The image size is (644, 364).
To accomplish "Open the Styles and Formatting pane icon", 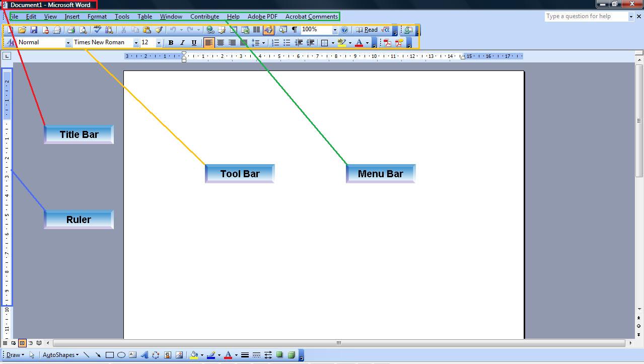I will (x=10, y=43).
